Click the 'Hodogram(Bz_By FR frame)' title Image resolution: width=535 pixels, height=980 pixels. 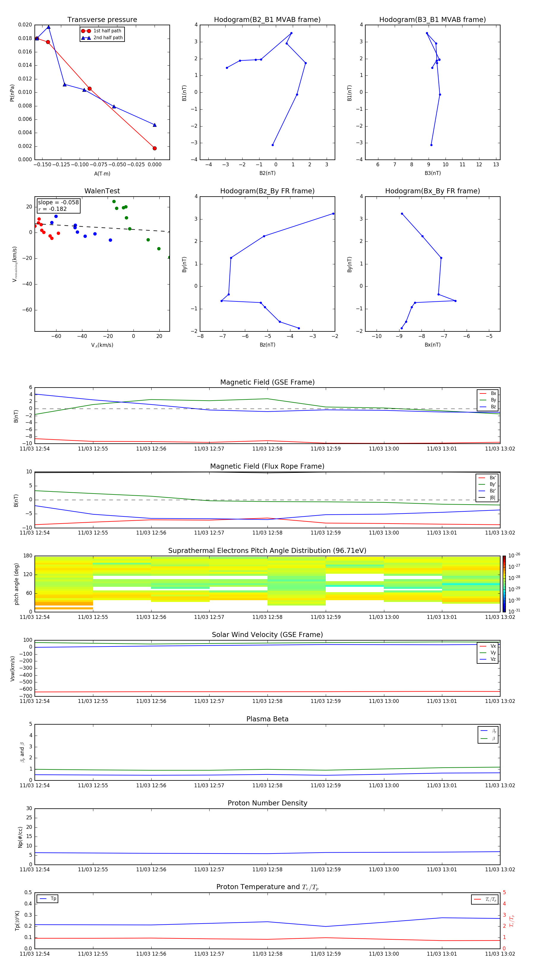pyautogui.click(x=267, y=191)
